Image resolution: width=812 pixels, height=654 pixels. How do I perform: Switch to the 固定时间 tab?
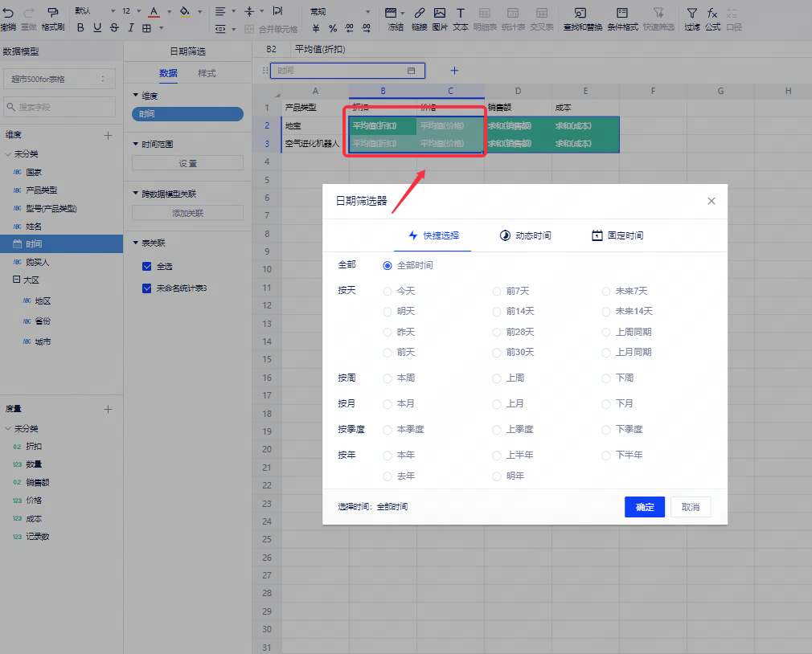(x=617, y=235)
